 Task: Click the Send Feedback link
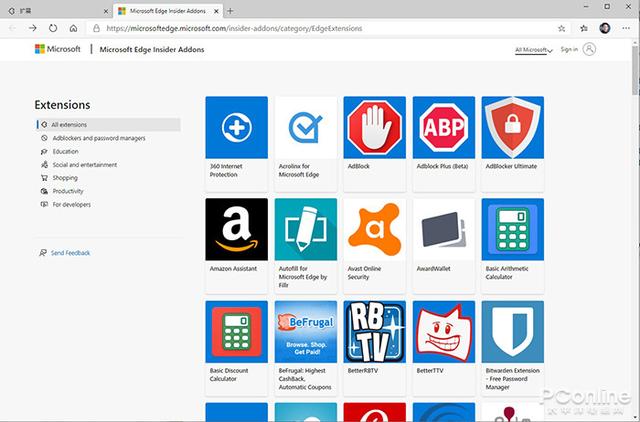[x=70, y=253]
